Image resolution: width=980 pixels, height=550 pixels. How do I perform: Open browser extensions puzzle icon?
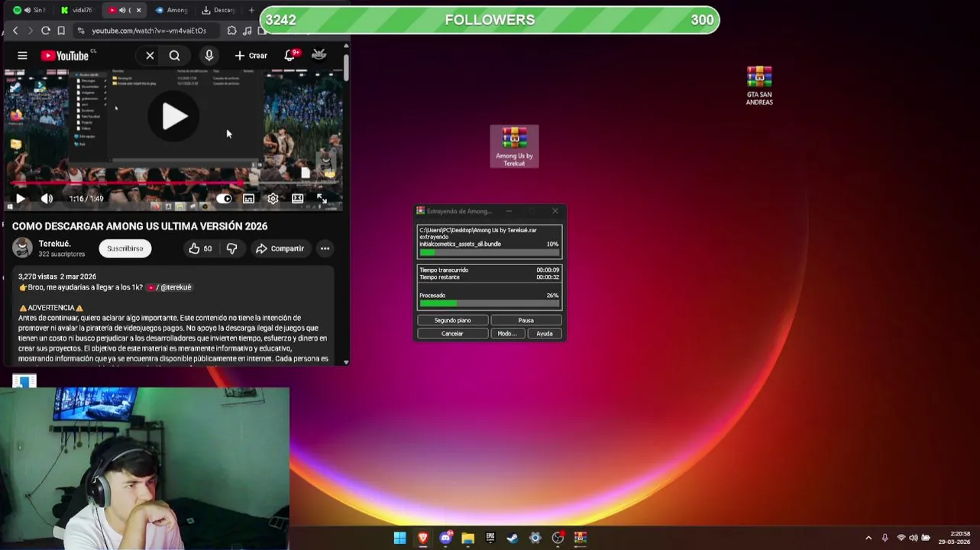coord(232,31)
